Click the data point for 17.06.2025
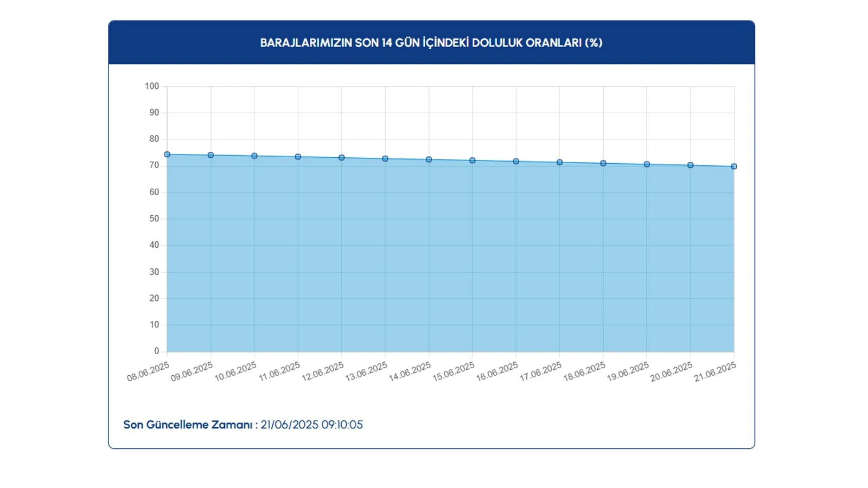Viewport: 868px width, 488px height. tap(560, 162)
